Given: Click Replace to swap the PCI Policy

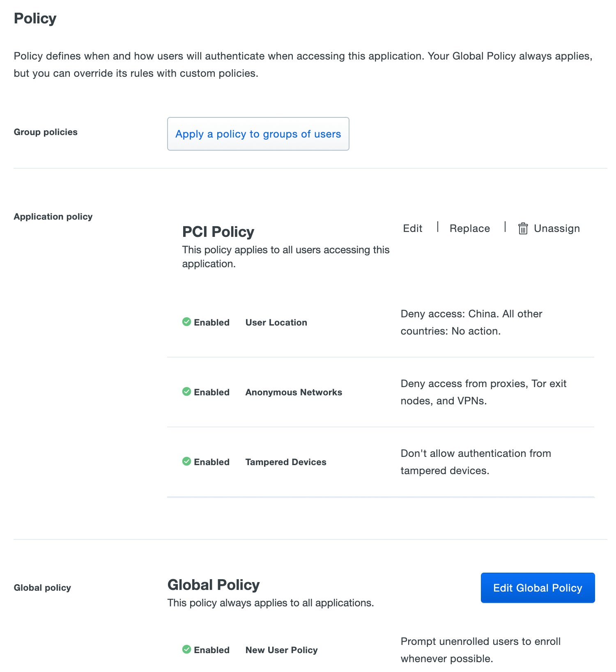Looking at the screenshot, I should 469,228.
